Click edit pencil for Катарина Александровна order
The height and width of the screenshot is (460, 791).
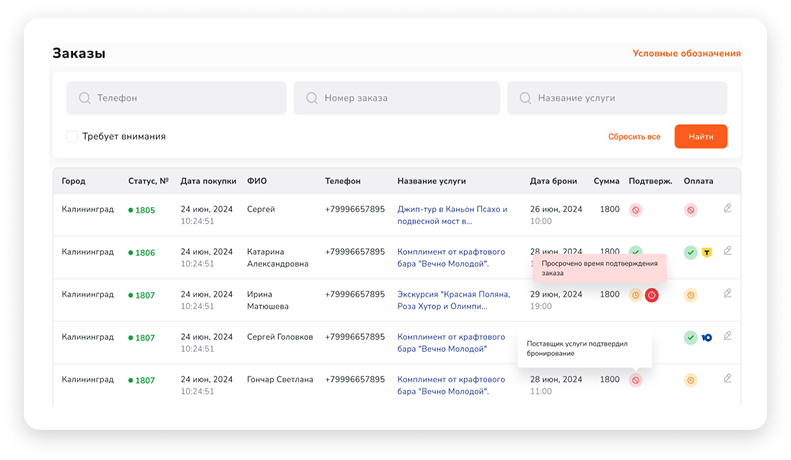(727, 250)
